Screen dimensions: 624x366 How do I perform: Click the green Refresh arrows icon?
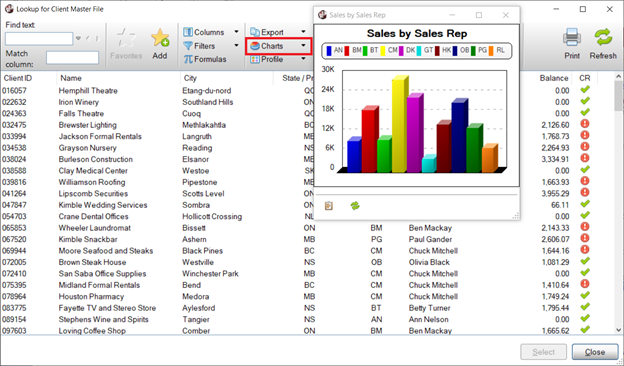(603, 38)
